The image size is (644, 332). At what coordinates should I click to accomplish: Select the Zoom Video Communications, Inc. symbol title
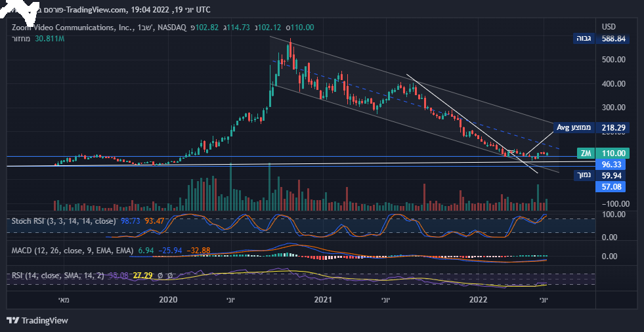click(x=73, y=28)
